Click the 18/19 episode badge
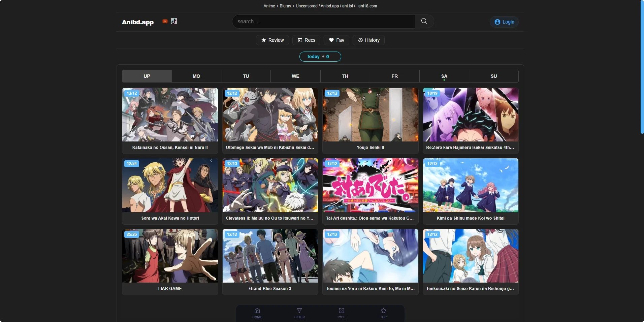The width and height of the screenshot is (644, 322). [x=432, y=93]
